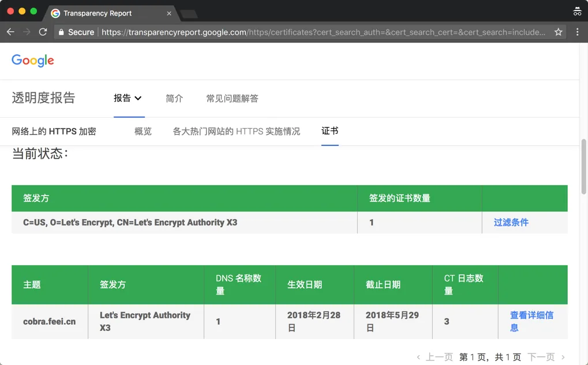Open the 简介 menu item
This screenshot has width=588, height=365.
174,99
